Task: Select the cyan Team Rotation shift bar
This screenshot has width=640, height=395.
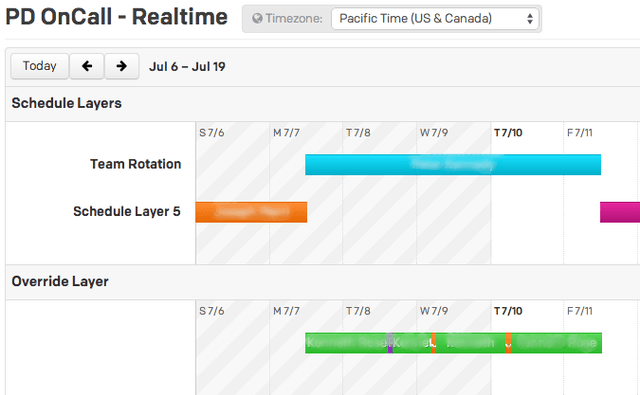Action: pyautogui.click(x=453, y=164)
